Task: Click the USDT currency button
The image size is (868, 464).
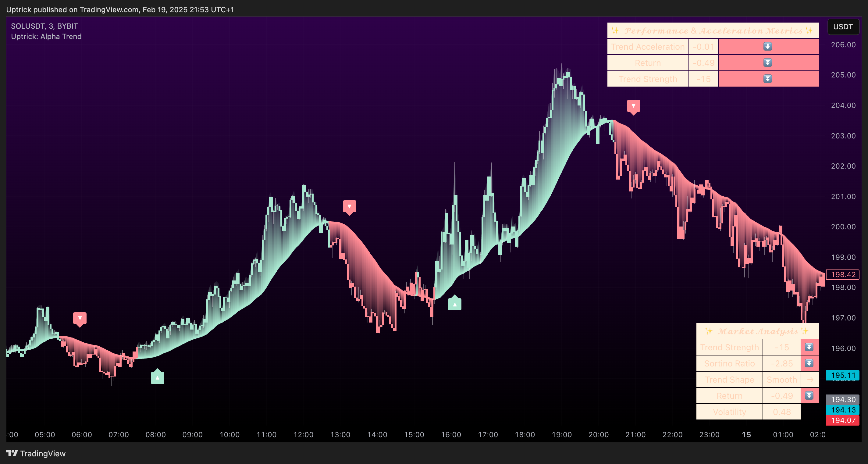Action: [843, 27]
